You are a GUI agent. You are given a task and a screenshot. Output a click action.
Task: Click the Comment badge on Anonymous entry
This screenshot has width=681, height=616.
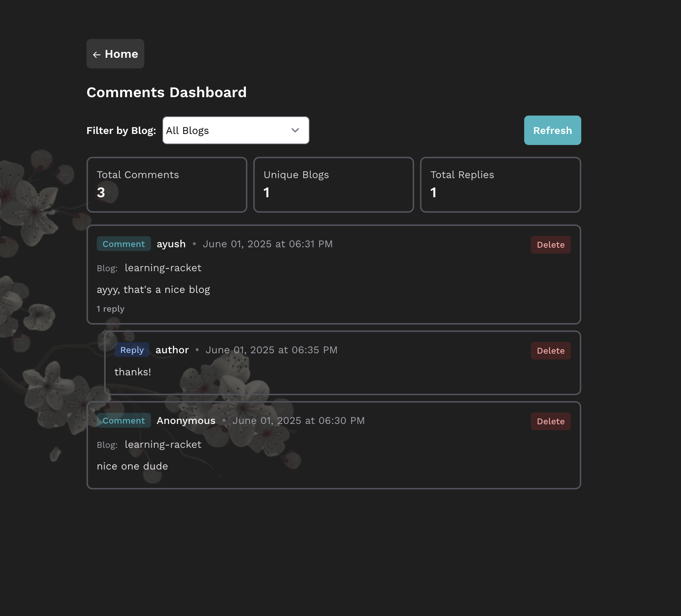124,421
